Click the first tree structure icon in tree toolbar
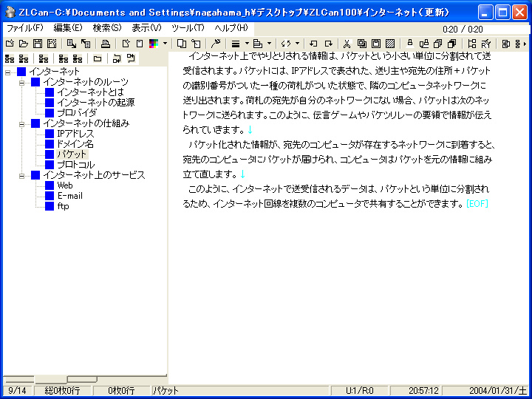This screenshot has height=399, width=532. click(x=10, y=58)
